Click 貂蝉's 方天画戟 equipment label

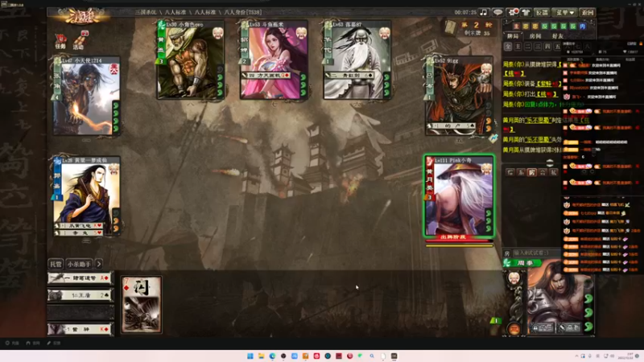(x=268, y=76)
